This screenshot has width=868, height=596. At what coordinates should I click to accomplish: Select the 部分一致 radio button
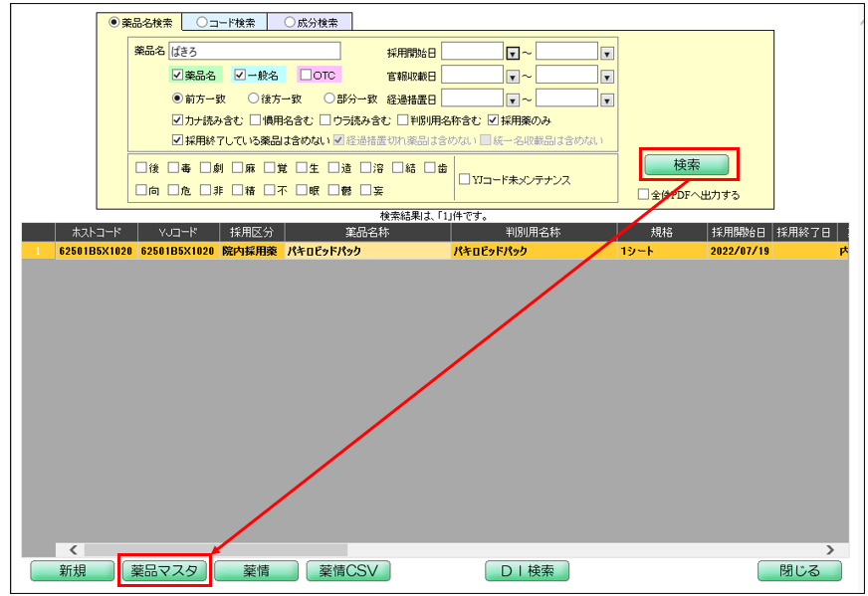point(329,99)
